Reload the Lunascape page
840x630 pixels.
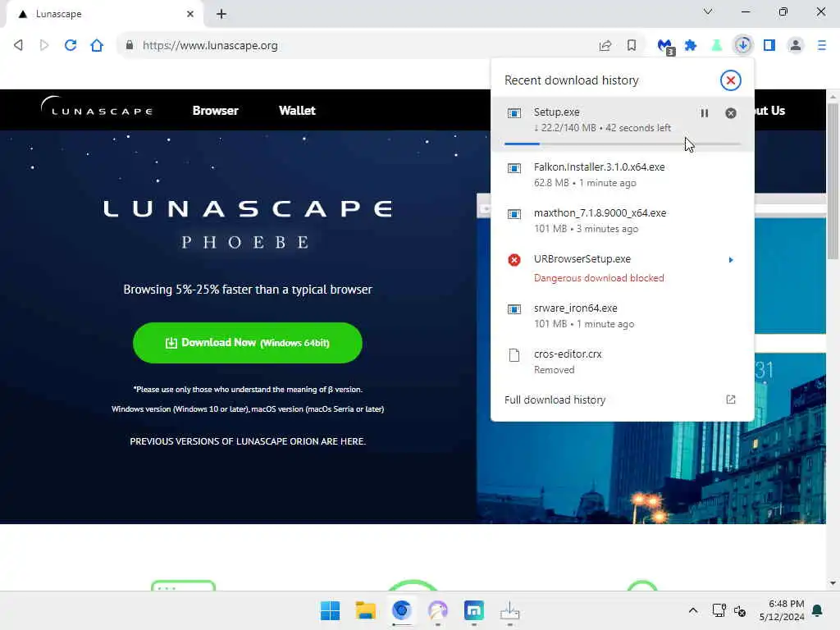click(x=71, y=46)
